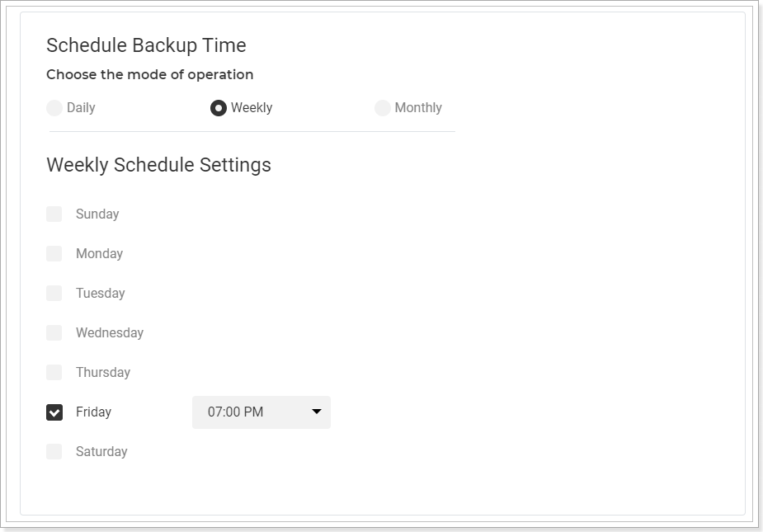
Task: Click the Weekly Schedule Settings heading
Action: [158, 165]
